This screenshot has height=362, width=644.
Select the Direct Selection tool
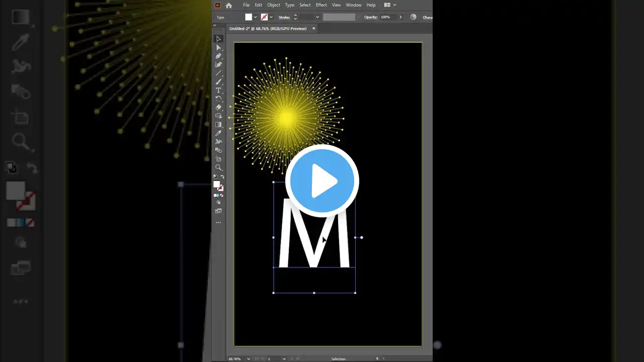pos(218,47)
